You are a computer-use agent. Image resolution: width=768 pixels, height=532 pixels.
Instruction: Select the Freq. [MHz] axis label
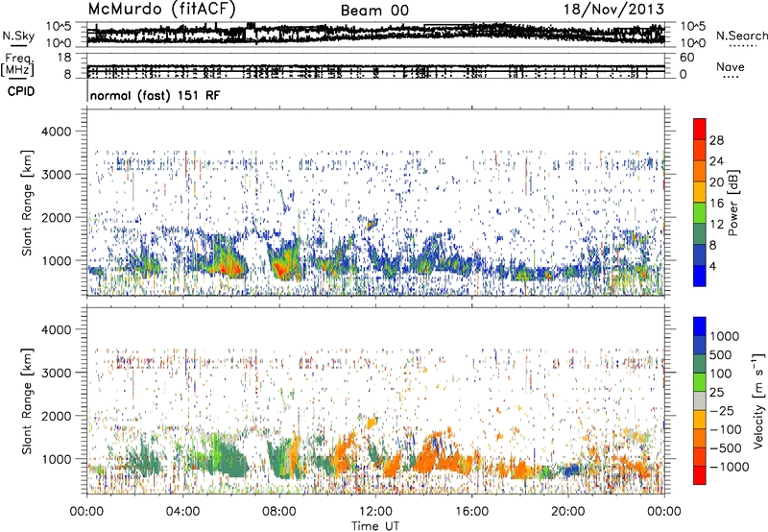tap(17, 64)
